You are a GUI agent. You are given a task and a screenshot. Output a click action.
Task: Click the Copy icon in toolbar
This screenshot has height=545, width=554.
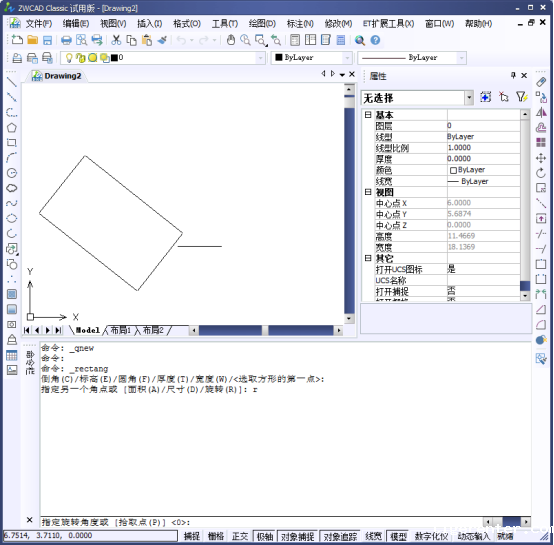click(131, 40)
